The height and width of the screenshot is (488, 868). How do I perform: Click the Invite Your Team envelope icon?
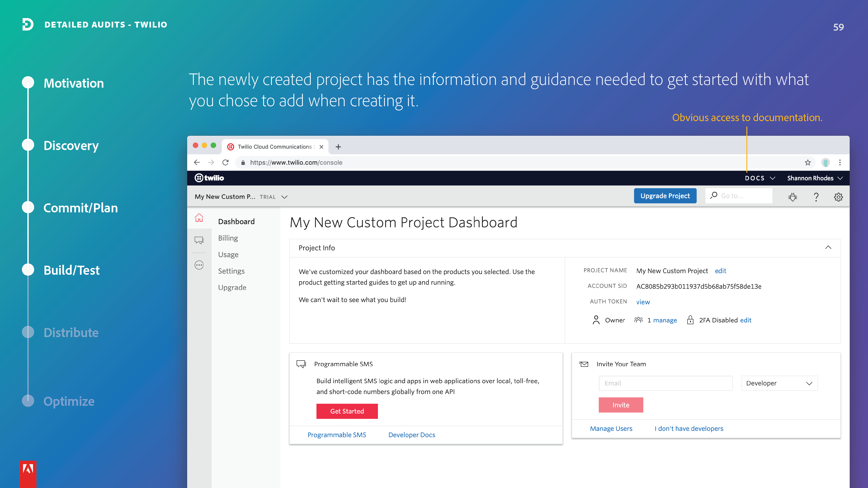click(584, 364)
